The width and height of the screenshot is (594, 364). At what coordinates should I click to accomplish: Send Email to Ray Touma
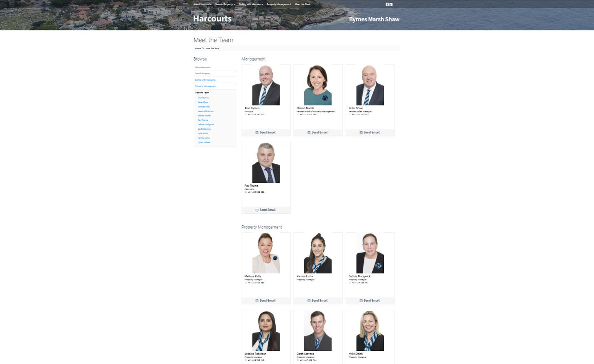pyautogui.click(x=266, y=210)
